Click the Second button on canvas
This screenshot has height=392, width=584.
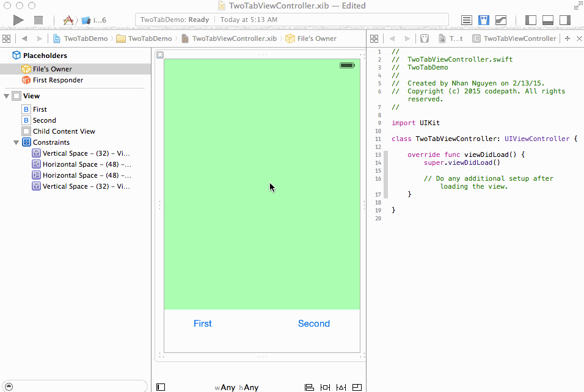click(313, 324)
